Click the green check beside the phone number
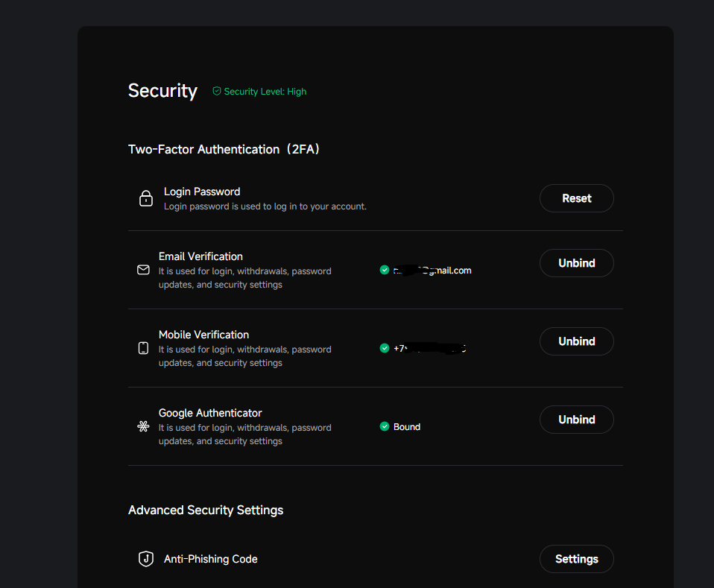The width and height of the screenshot is (714, 588). [385, 348]
